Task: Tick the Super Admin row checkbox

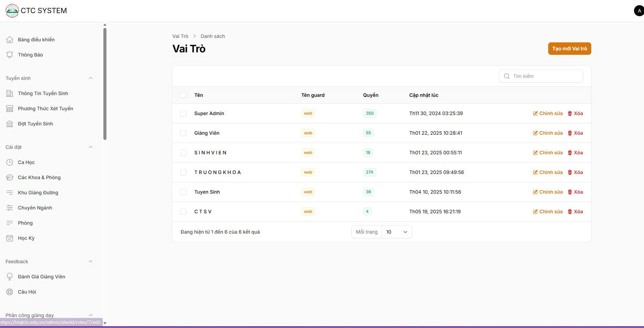Action: pyautogui.click(x=183, y=113)
